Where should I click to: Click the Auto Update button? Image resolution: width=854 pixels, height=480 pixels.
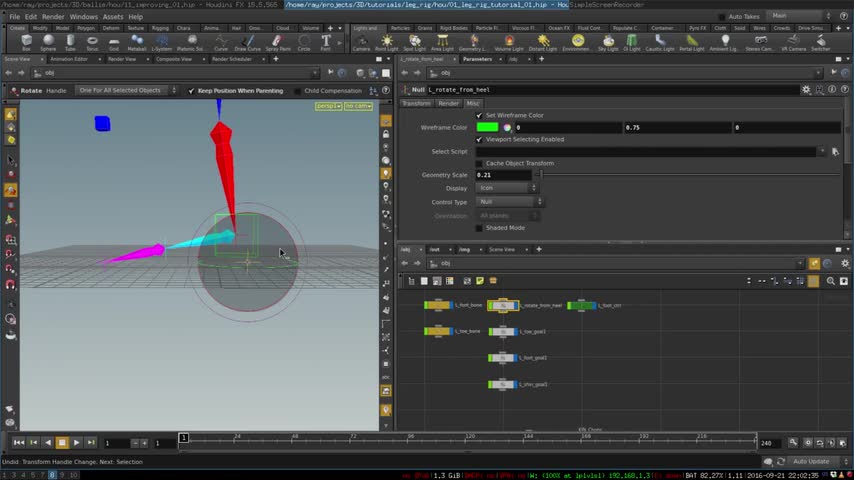(810, 461)
